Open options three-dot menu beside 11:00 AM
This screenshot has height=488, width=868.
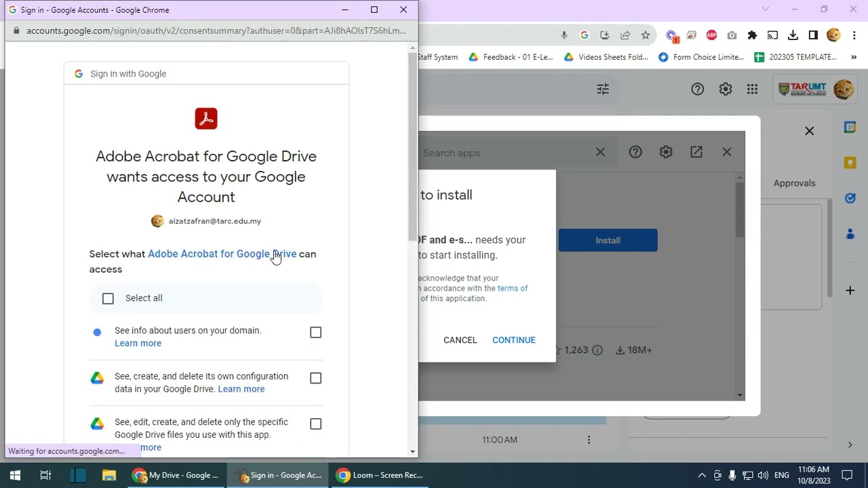coord(589,440)
